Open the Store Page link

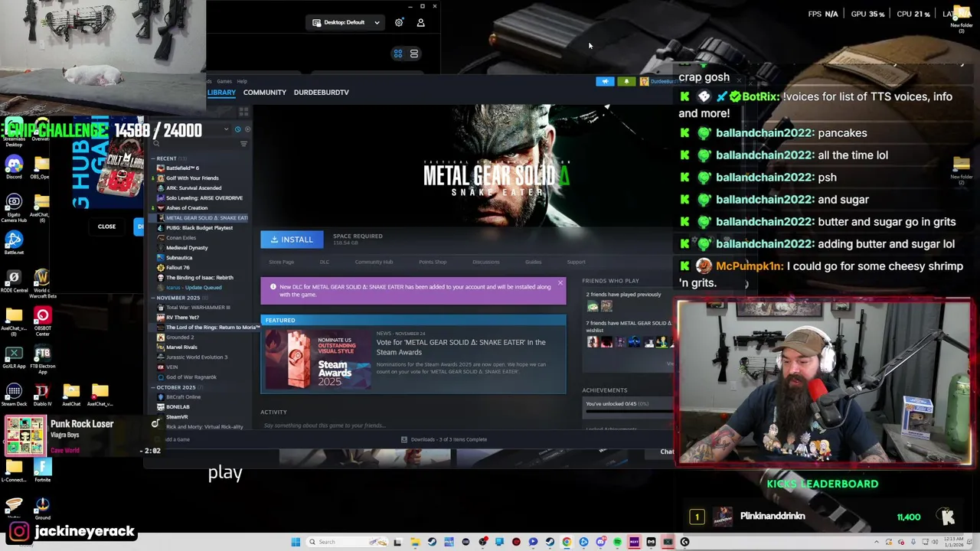click(x=281, y=262)
